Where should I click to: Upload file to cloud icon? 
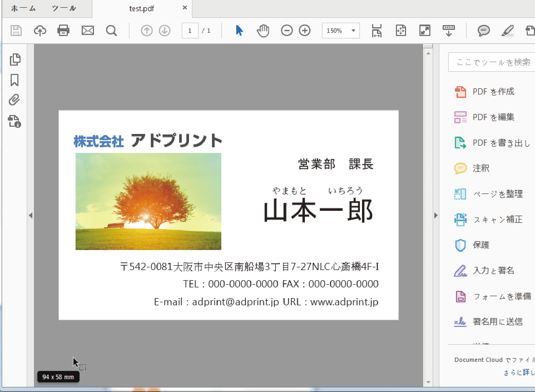pos(40,30)
